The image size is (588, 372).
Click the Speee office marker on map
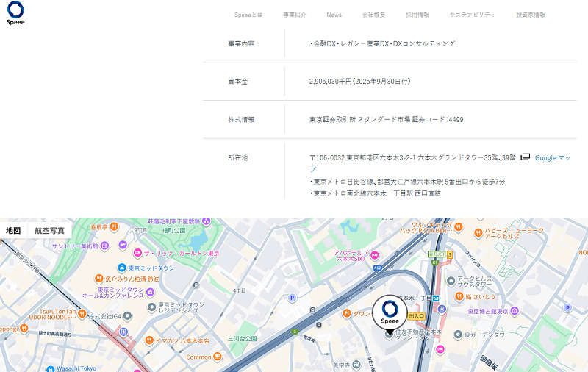(390, 312)
